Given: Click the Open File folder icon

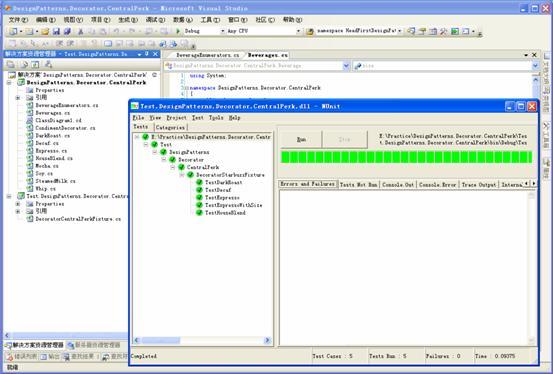Looking at the screenshot, I should tap(44, 31).
